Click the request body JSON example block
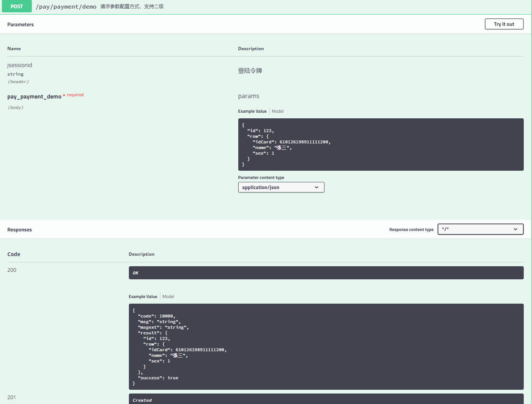This screenshot has width=532, height=404. [381, 145]
